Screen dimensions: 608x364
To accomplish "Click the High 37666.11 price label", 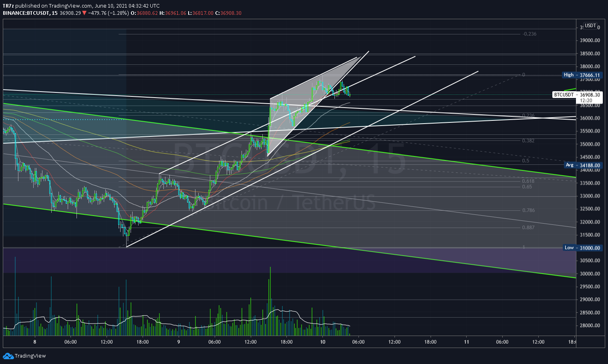I will tap(582, 75).
